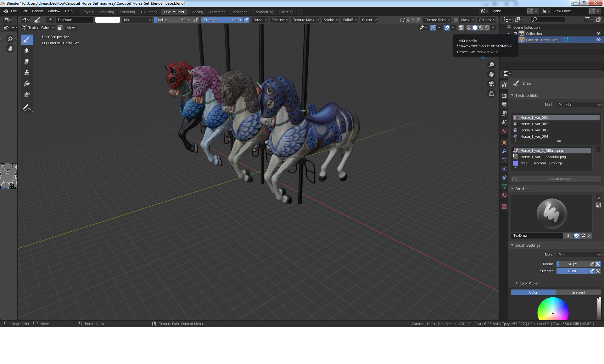
Task: Click the Save All Images button
Action: point(556,179)
